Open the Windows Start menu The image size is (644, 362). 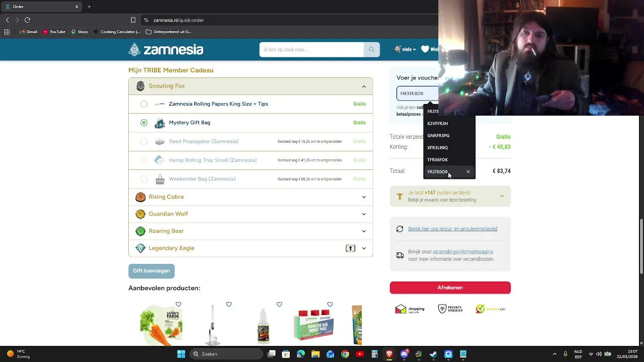181,354
